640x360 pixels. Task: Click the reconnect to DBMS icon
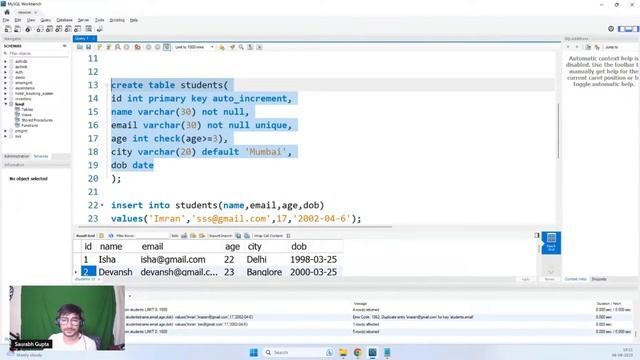point(100,29)
